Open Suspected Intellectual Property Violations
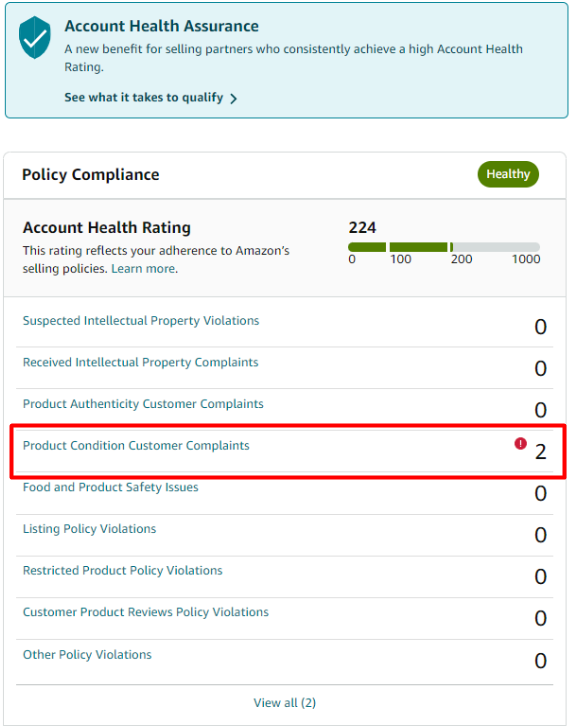The height and width of the screenshot is (726, 573). point(141,320)
